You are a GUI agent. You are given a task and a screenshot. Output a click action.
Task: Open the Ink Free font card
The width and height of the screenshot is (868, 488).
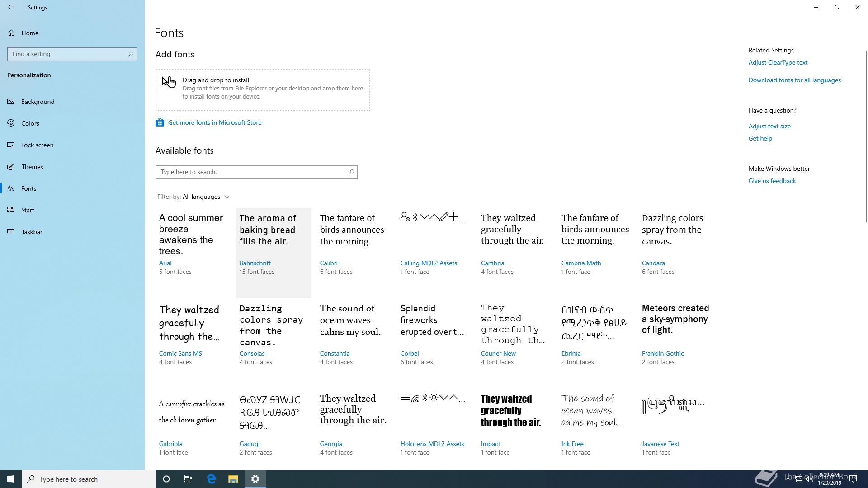tap(595, 429)
